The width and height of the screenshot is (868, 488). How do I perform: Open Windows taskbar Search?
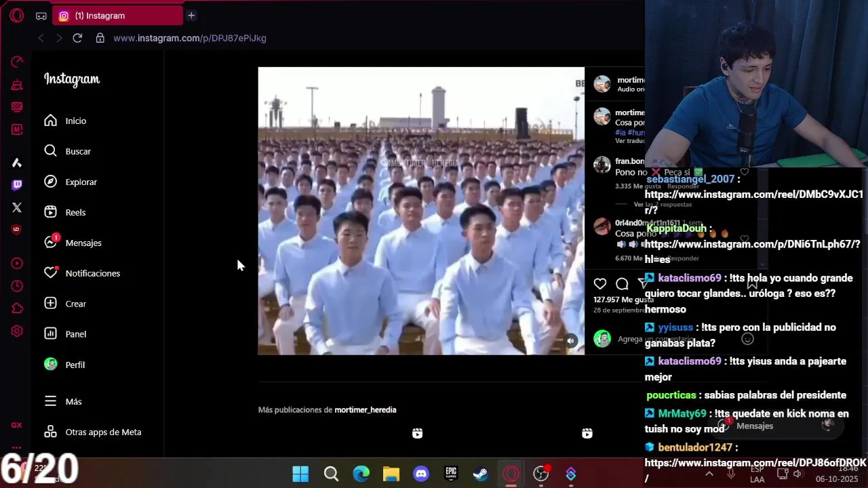(331, 474)
